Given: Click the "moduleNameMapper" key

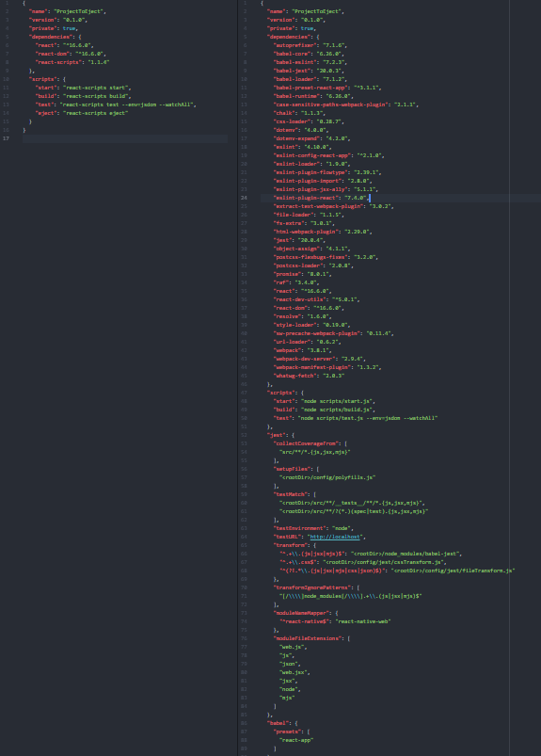Looking at the screenshot, I should (302, 613).
